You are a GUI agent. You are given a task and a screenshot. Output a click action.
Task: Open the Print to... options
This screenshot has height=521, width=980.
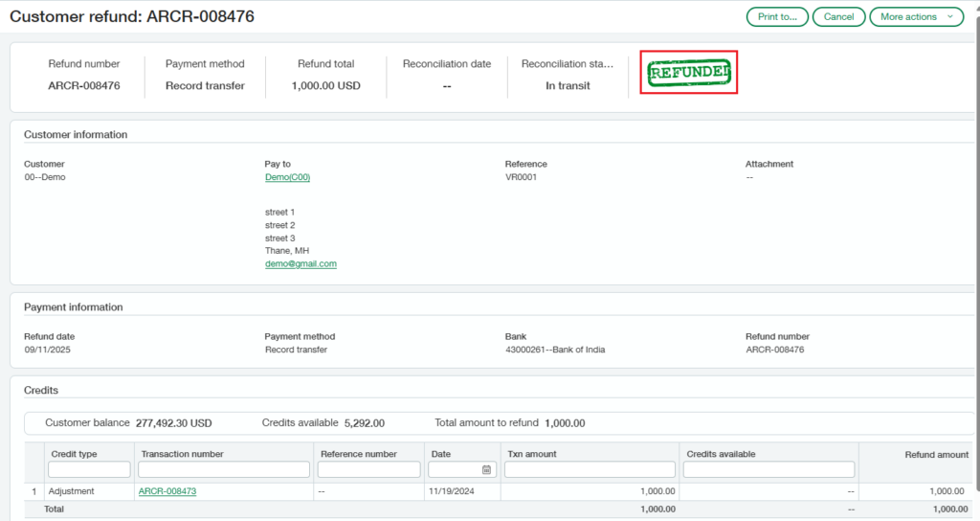777,17
